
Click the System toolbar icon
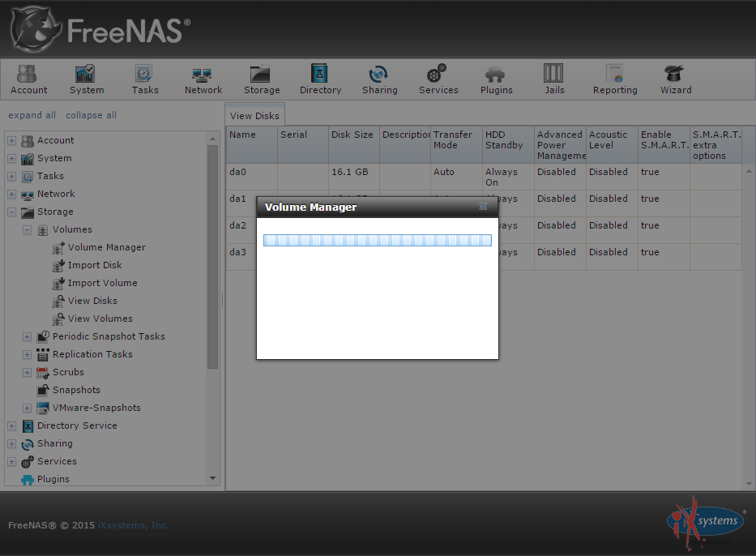86,79
